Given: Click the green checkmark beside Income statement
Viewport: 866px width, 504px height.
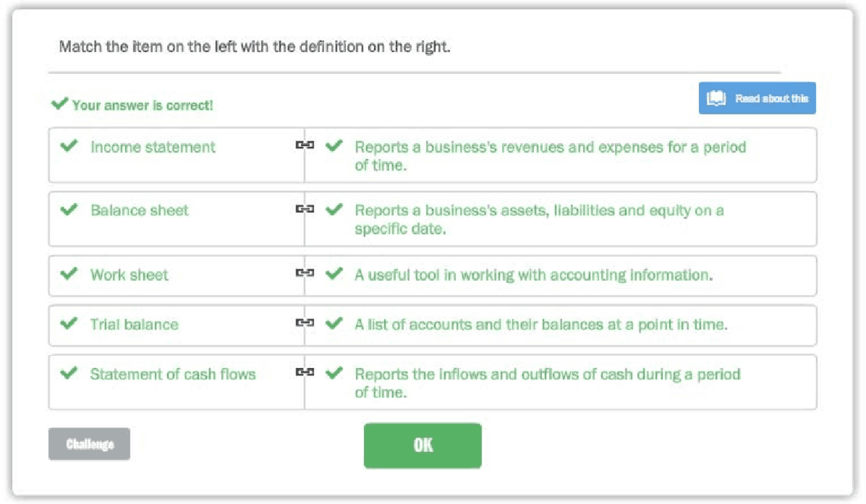Looking at the screenshot, I should point(69,146).
